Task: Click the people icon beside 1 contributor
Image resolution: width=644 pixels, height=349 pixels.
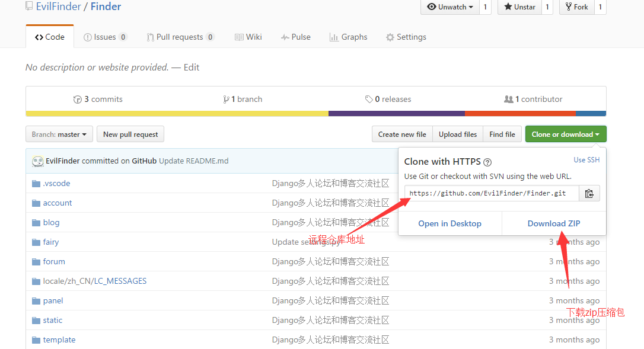Action: pyautogui.click(x=508, y=100)
